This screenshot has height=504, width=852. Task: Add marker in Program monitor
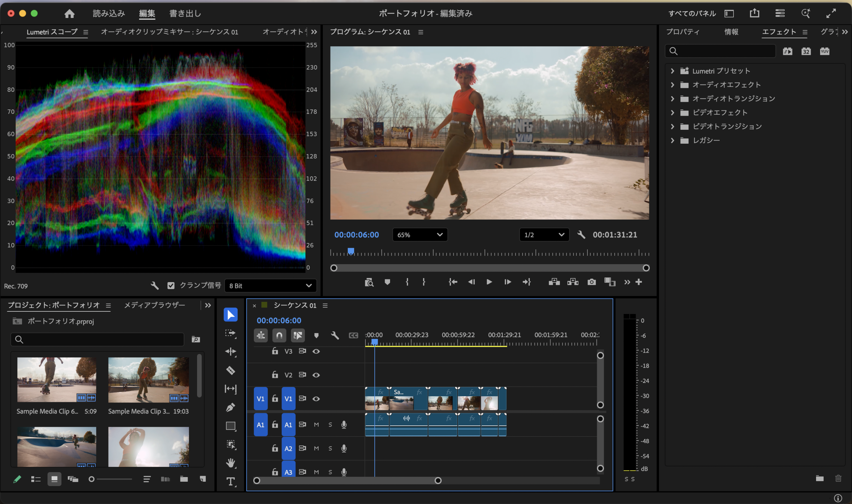point(387,282)
